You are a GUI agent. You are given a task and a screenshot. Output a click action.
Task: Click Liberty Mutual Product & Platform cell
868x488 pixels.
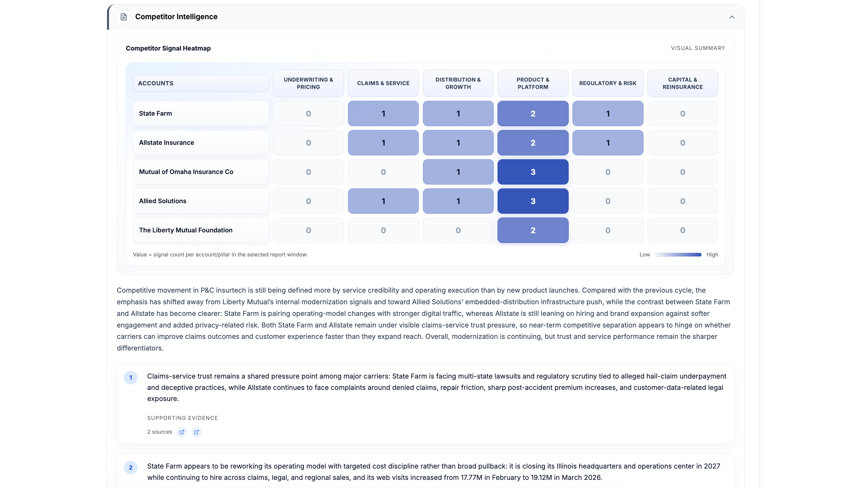(x=533, y=230)
